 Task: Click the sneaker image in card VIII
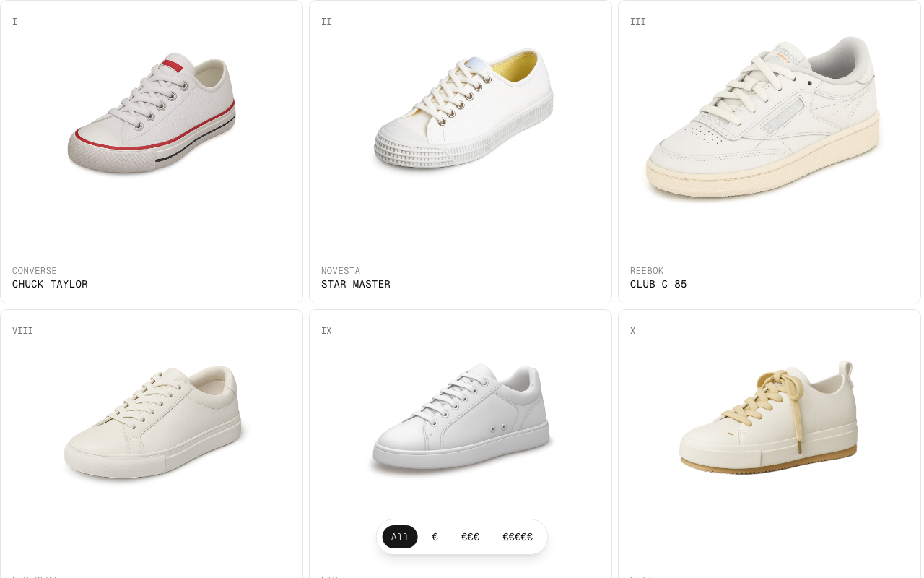(152, 422)
